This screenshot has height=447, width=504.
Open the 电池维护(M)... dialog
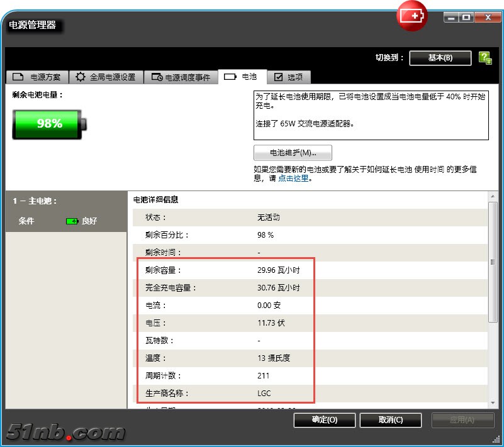293,153
